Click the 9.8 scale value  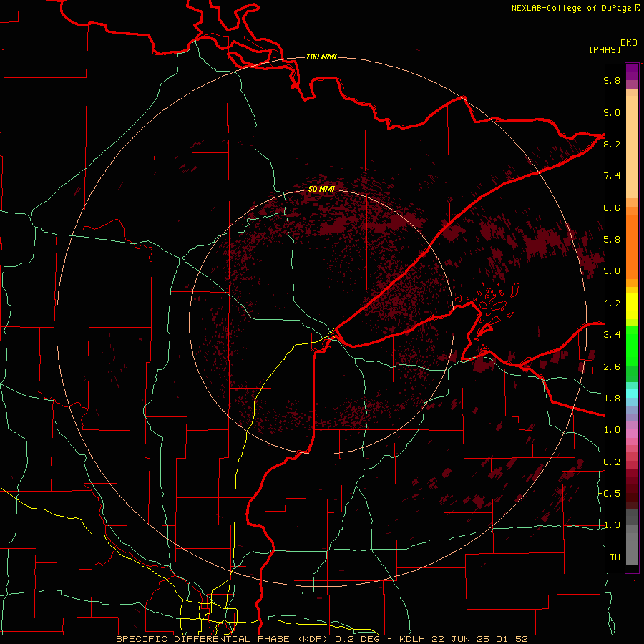tap(612, 80)
